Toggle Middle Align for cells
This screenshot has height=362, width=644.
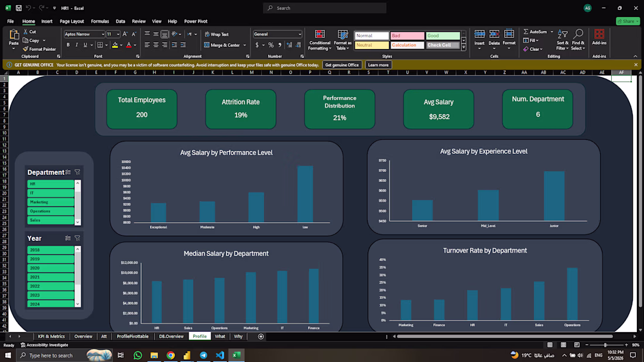[x=156, y=34]
